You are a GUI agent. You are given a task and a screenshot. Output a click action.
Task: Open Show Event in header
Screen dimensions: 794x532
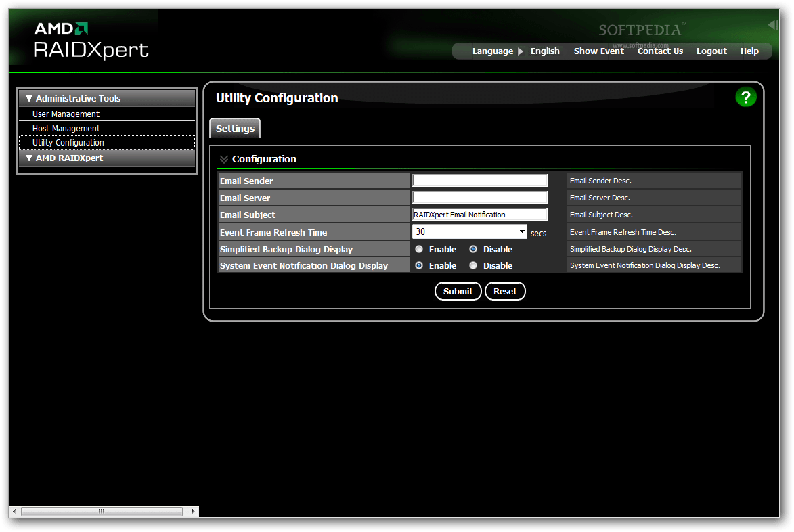[x=598, y=51]
